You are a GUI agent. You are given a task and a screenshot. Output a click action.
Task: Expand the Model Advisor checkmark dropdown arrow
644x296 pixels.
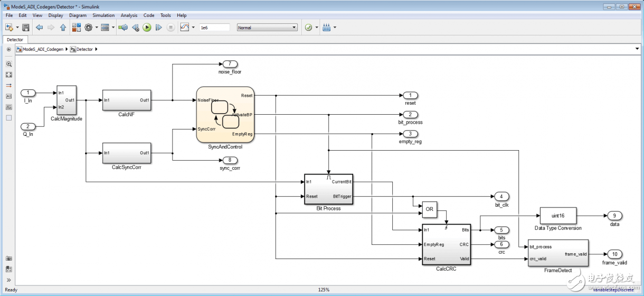click(x=317, y=27)
